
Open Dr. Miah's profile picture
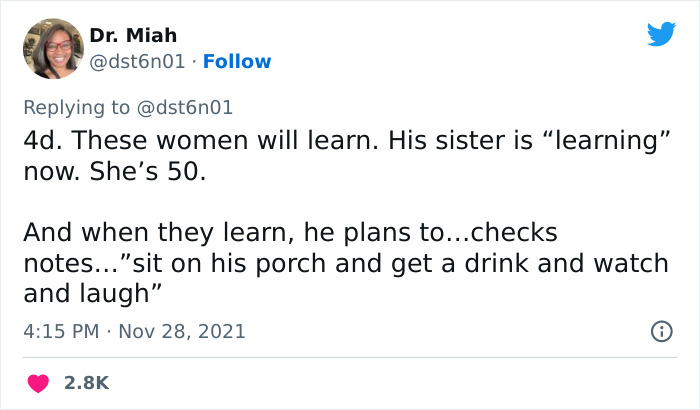[52, 48]
